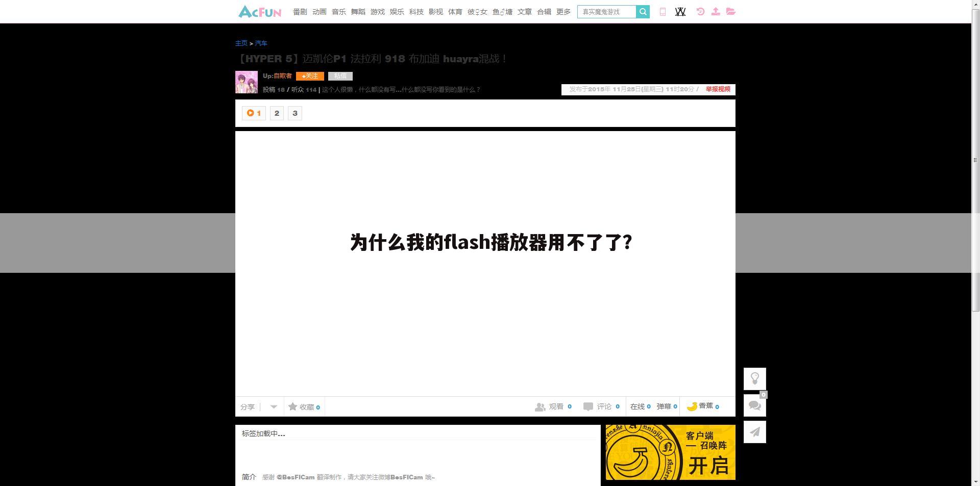Expand the 更多 menu
This screenshot has height=486, width=980.
click(x=563, y=12)
